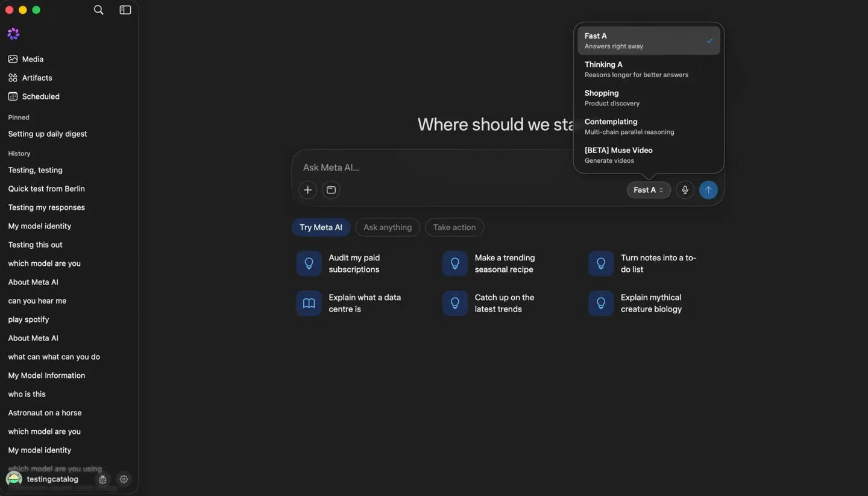The image size is (868, 496).
Task: Click the lightbulb icon for Catch up on latest trends
Action: (x=454, y=303)
